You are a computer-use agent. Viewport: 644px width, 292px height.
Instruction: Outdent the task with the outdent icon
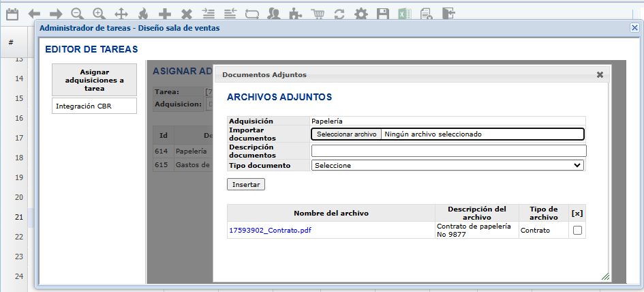pyautogui.click(x=230, y=14)
